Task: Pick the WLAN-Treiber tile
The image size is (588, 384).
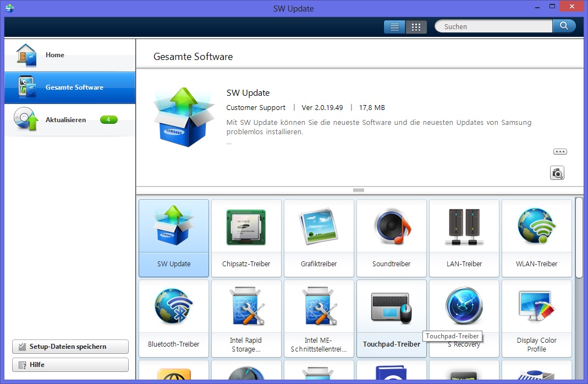Action: 537,238
